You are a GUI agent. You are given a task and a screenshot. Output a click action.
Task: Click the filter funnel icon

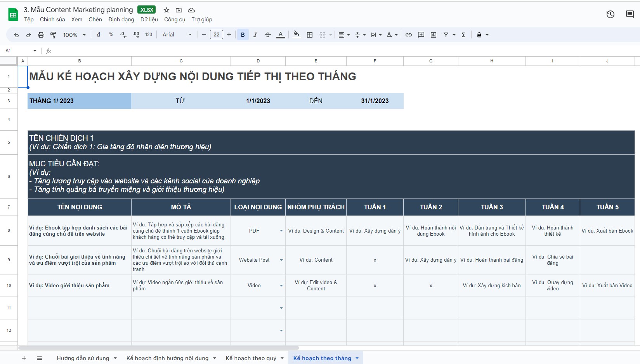click(446, 35)
